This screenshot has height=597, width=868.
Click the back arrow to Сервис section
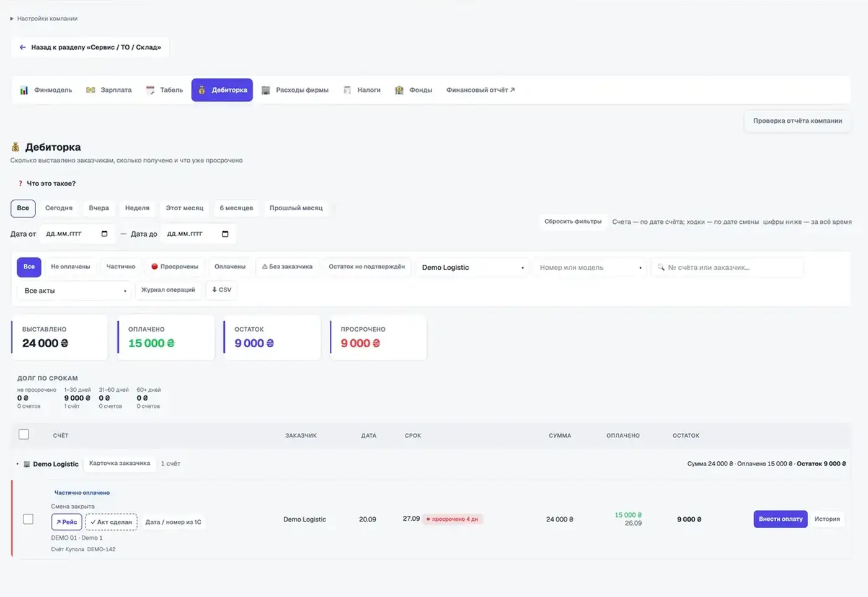pyautogui.click(x=23, y=47)
